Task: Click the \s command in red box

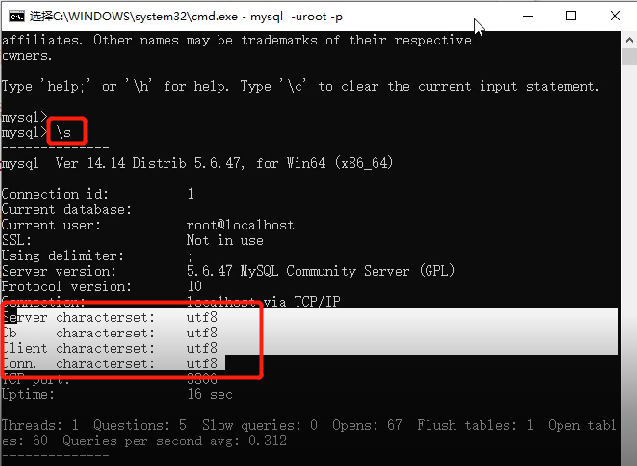Action: pyautogui.click(x=65, y=132)
